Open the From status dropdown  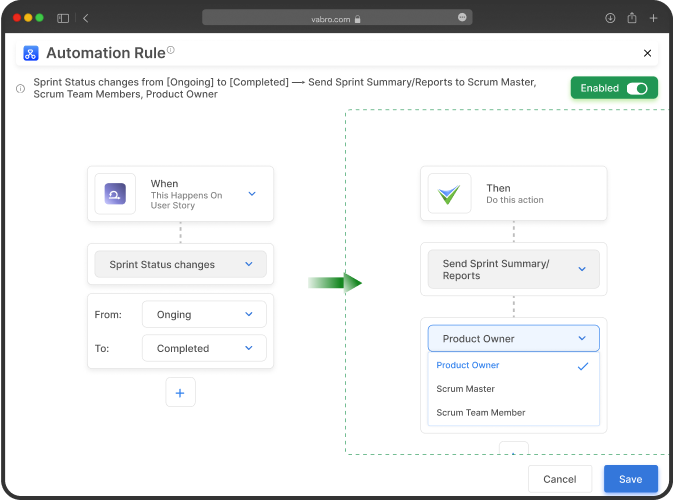coord(204,315)
